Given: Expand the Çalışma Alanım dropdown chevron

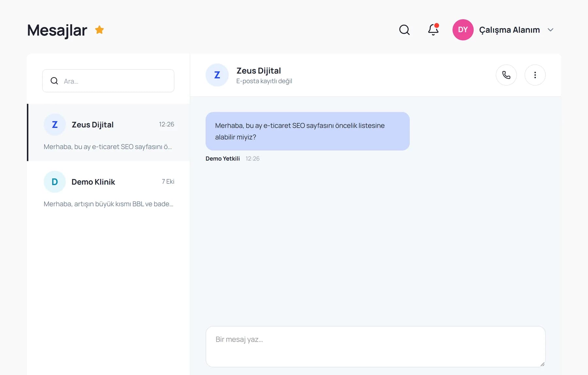Looking at the screenshot, I should [550, 30].
